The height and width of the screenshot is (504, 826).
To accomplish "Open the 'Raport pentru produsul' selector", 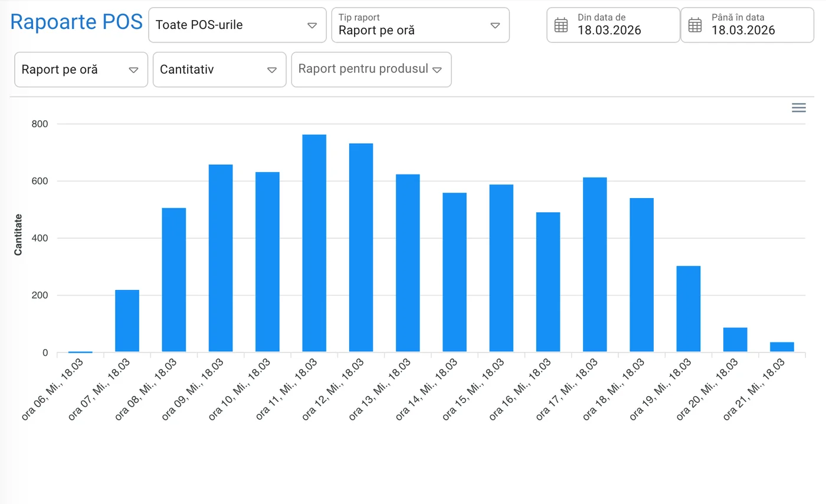I will (371, 70).
